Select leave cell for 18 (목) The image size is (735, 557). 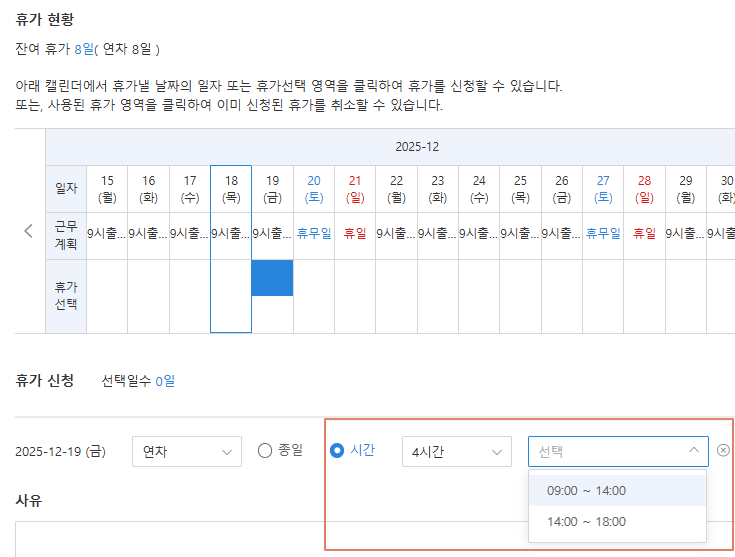[x=231, y=296]
